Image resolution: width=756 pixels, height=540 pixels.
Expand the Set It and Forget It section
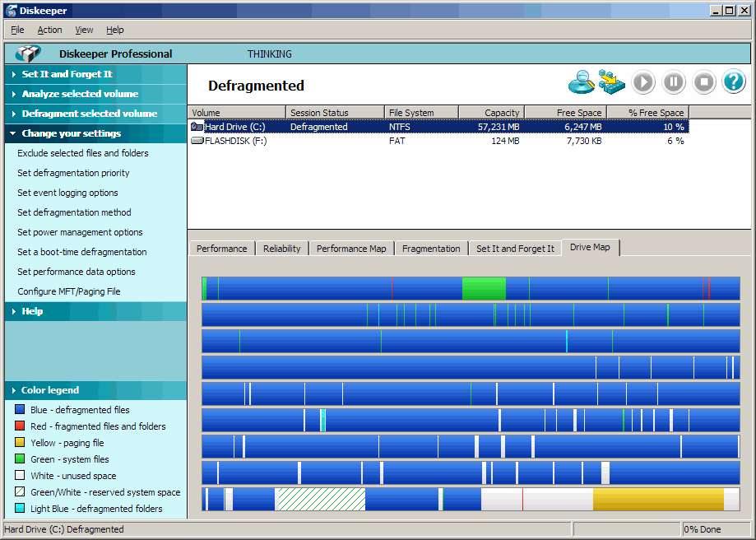click(x=66, y=74)
